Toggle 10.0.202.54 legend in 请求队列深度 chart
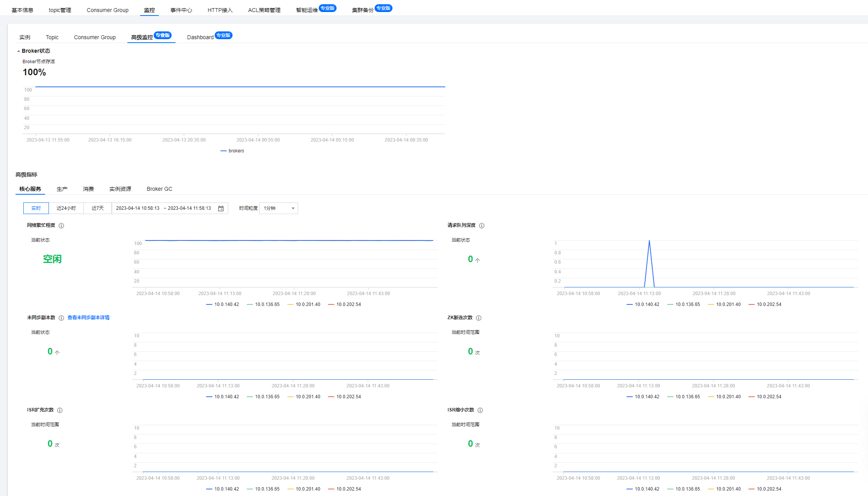The image size is (868, 496). pyautogui.click(x=764, y=304)
